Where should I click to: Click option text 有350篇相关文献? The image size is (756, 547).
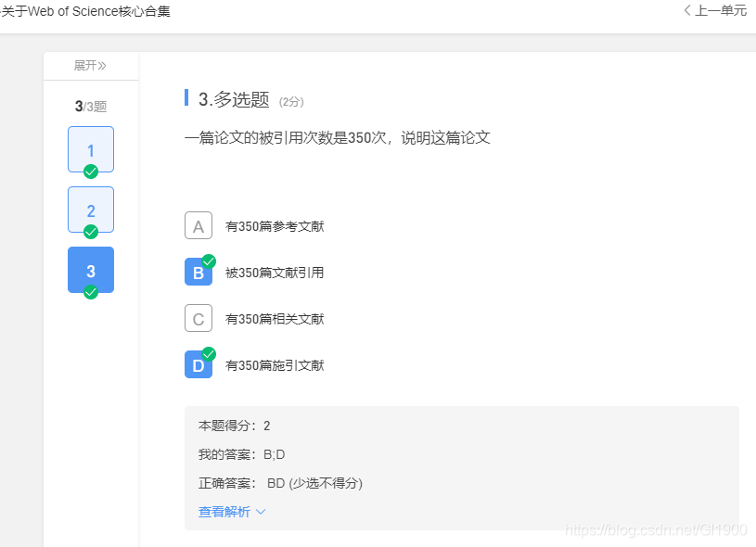[x=275, y=319]
